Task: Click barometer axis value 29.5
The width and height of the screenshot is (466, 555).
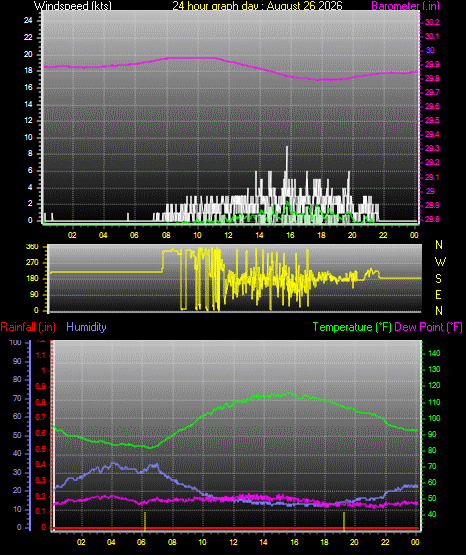Action: tap(432, 120)
